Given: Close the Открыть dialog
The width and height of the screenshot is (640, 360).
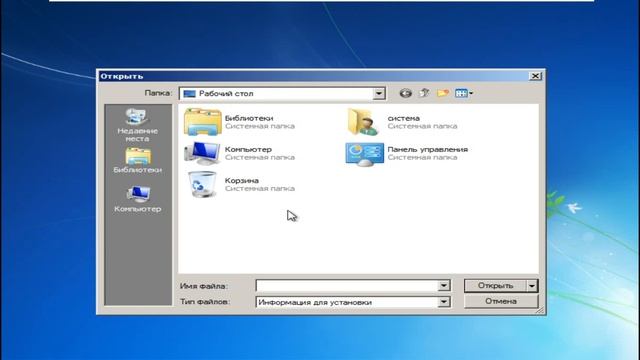Looking at the screenshot, I should coord(535,76).
